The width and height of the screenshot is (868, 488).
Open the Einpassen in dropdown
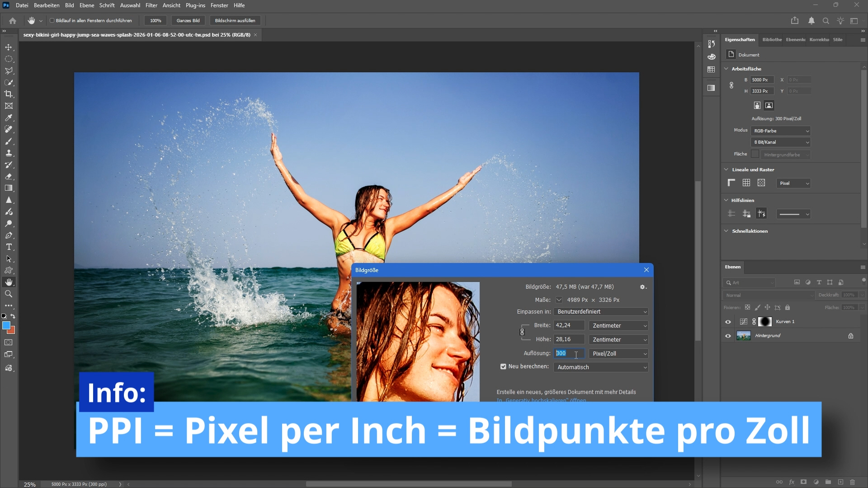(600, 312)
